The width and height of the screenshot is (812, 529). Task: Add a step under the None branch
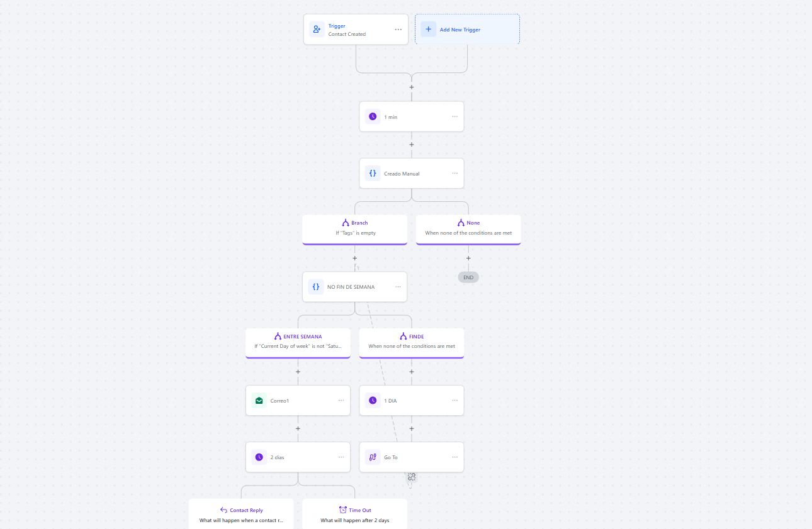(x=468, y=258)
